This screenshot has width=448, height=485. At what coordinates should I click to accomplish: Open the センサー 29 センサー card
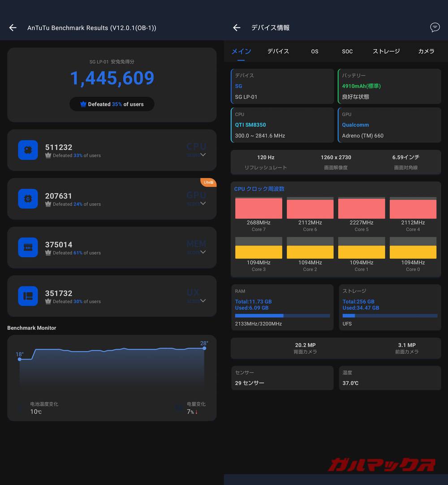(x=282, y=378)
